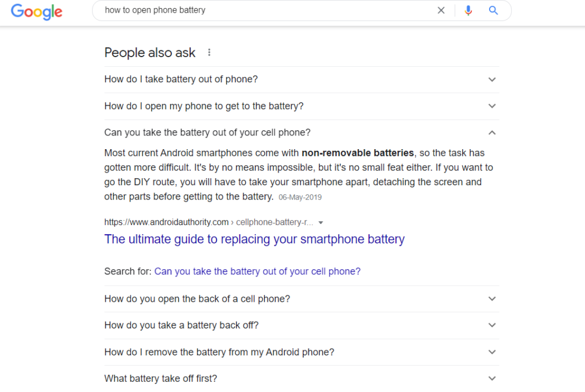Click the chevron beside "What battery take off first?"
585x392 pixels.
click(492, 378)
